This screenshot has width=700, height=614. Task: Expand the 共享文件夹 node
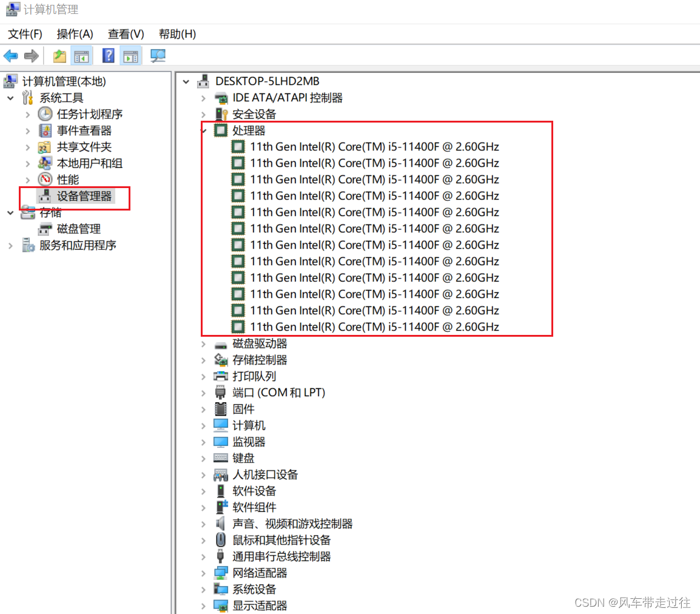pyautogui.click(x=28, y=147)
